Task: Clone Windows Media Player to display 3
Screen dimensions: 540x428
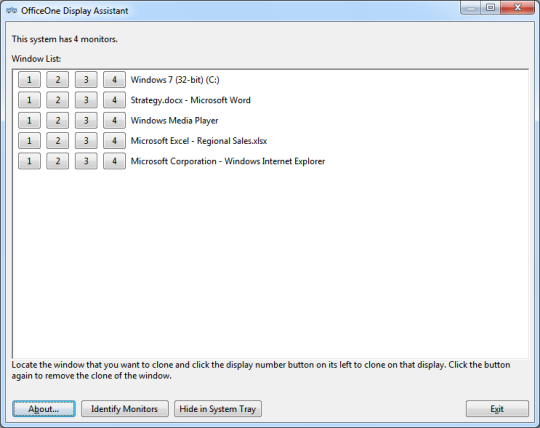Action: click(x=86, y=120)
